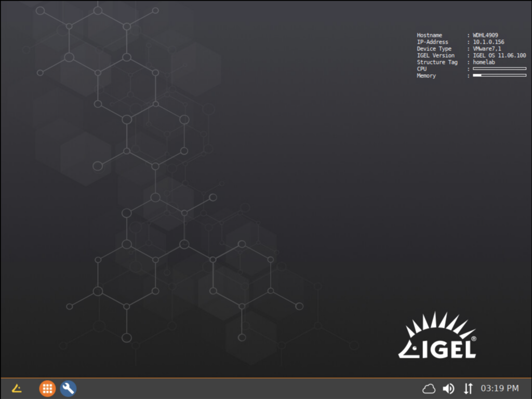
Task: Launch the orange Application Launcher grid icon
Action: click(x=47, y=389)
